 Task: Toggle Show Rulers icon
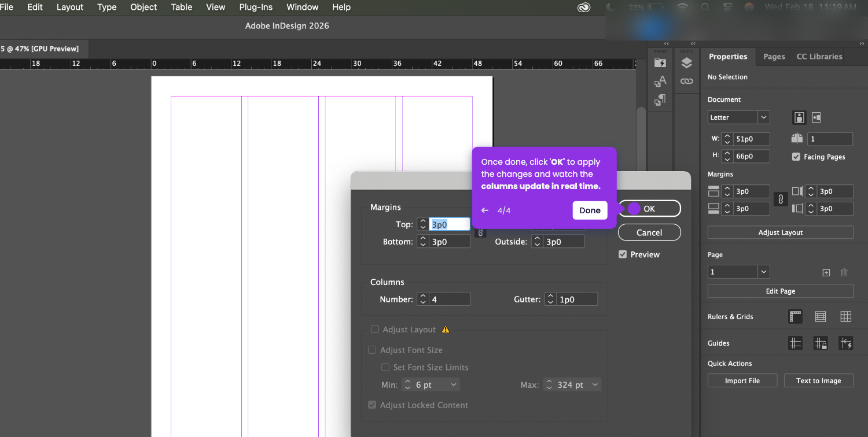tap(796, 316)
